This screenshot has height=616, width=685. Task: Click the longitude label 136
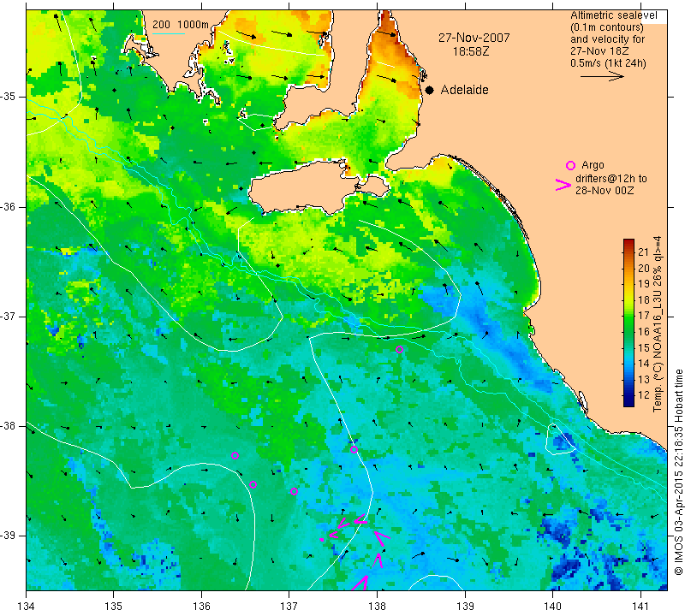(201, 607)
